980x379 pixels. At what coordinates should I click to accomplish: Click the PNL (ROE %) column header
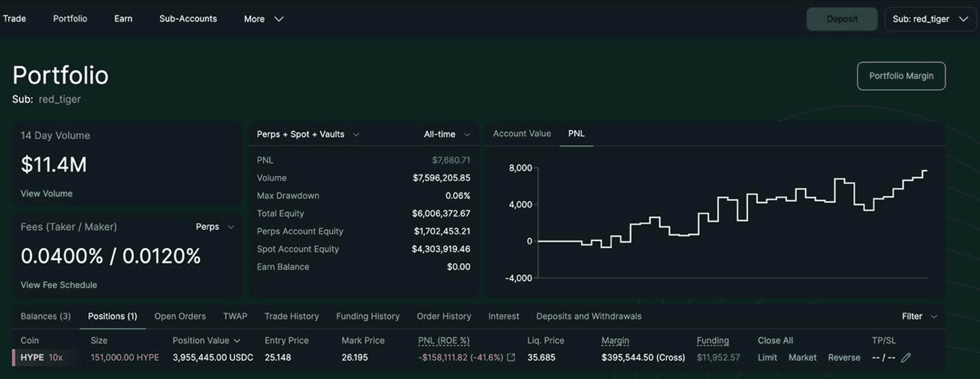coord(444,340)
